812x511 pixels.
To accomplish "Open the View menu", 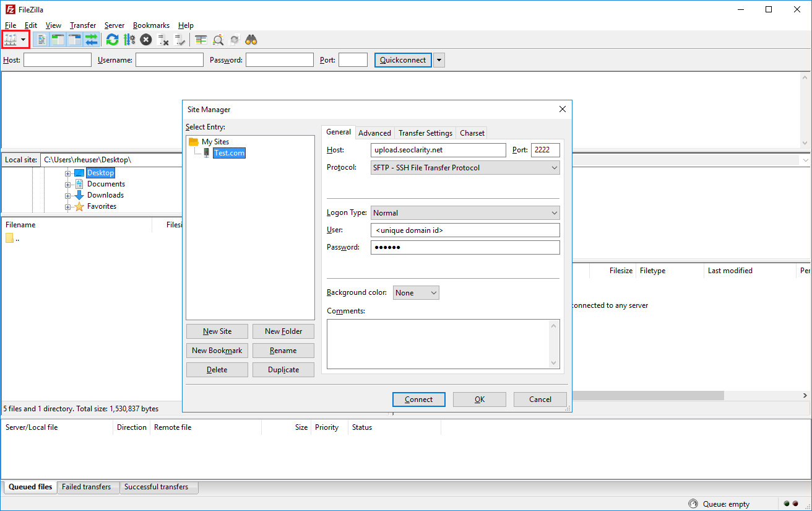I will [x=53, y=25].
